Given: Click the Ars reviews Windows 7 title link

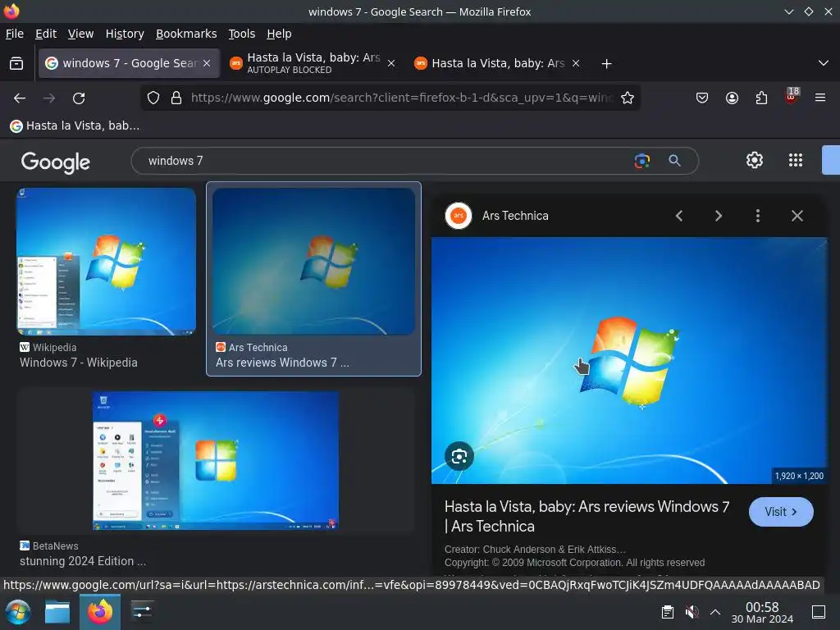Looking at the screenshot, I should (282, 363).
